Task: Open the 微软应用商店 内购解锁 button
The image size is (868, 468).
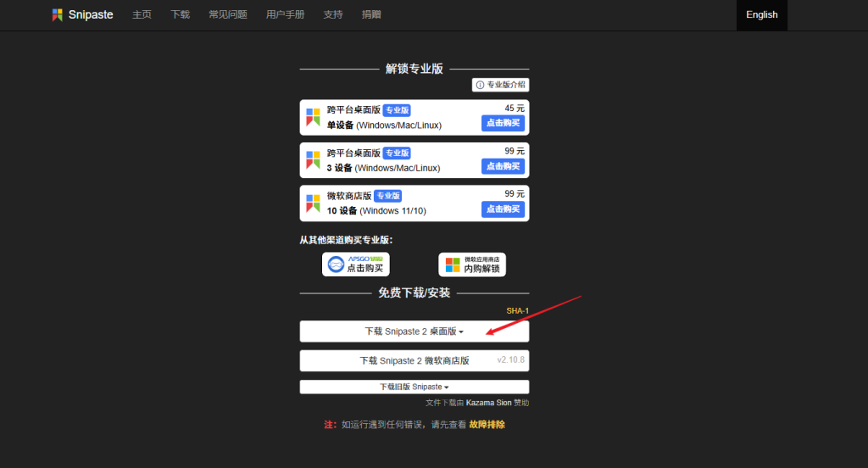Action: coord(472,265)
